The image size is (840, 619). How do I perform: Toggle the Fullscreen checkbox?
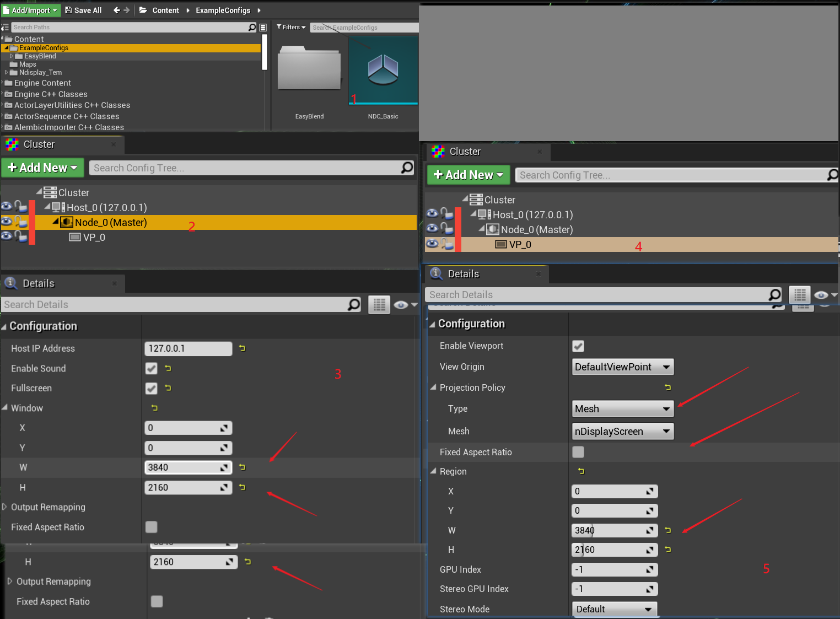[x=152, y=388]
